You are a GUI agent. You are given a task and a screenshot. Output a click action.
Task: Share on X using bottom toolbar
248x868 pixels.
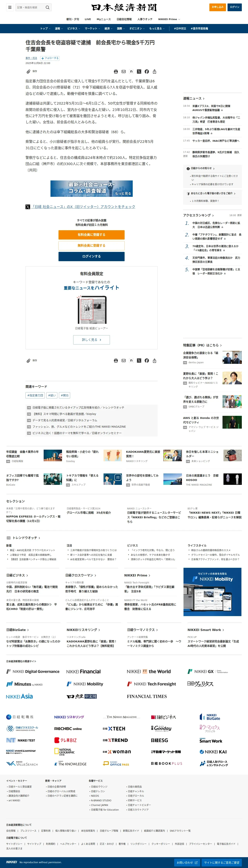coord(139,361)
